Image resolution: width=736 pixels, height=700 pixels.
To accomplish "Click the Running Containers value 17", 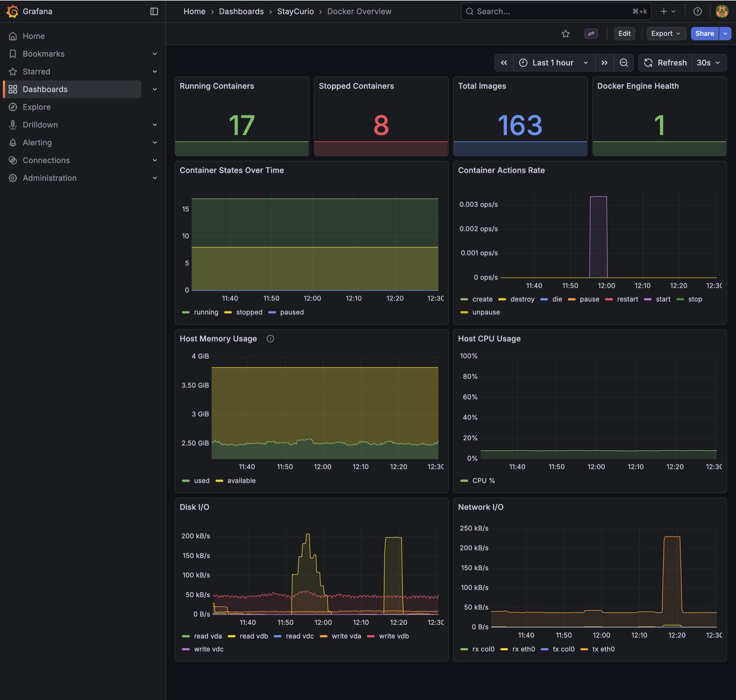I will [x=242, y=125].
